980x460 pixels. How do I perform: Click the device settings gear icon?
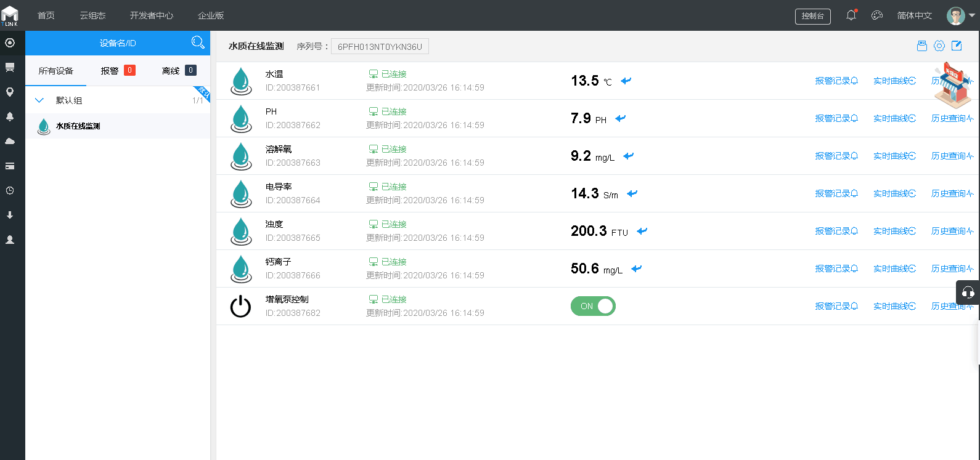pyautogui.click(x=939, y=46)
